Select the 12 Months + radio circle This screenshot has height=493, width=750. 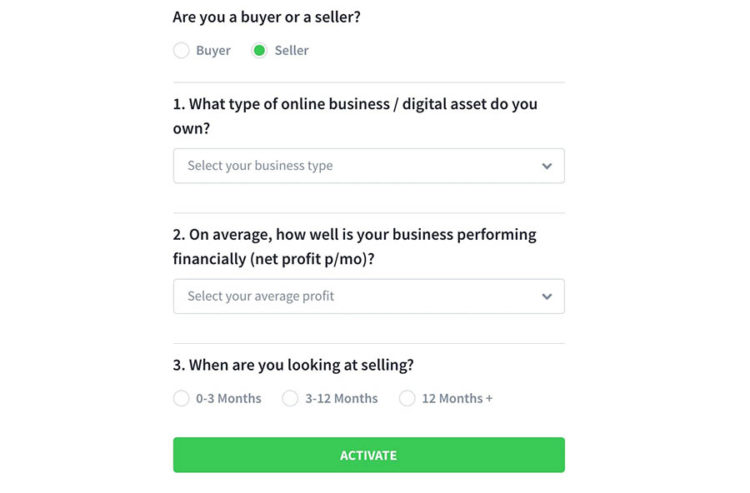pos(407,398)
